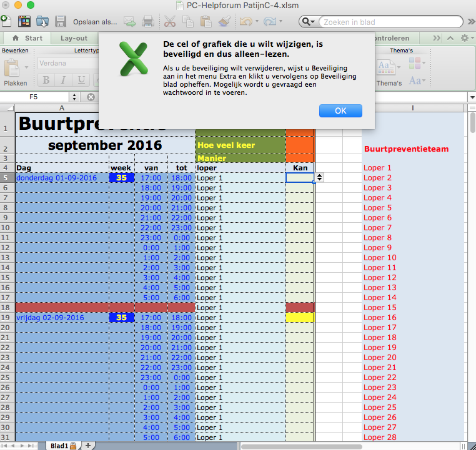The image size is (476, 450).
Task: Toggle Italic formatting button
Action: pos(63,80)
